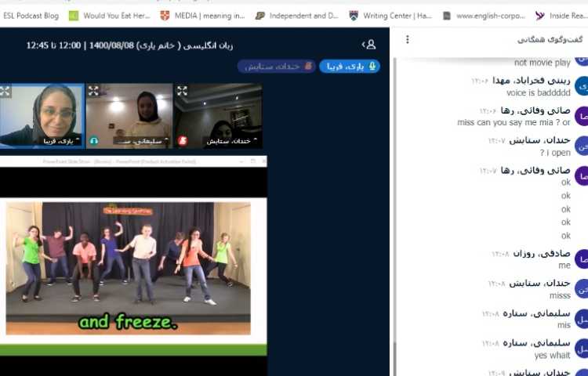Open the Writing Center bookmark
This screenshot has width=588, height=376.
coord(391,16)
